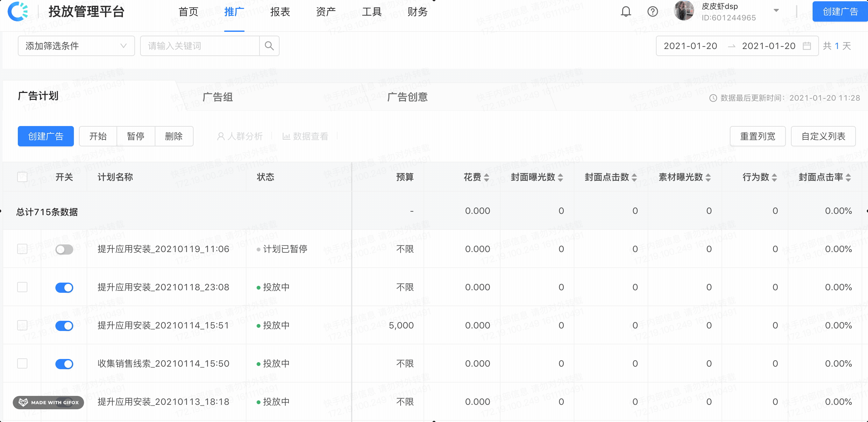Click the 花费 column sort arrows
The width and height of the screenshot is (868, 422).
click(486, 177)
